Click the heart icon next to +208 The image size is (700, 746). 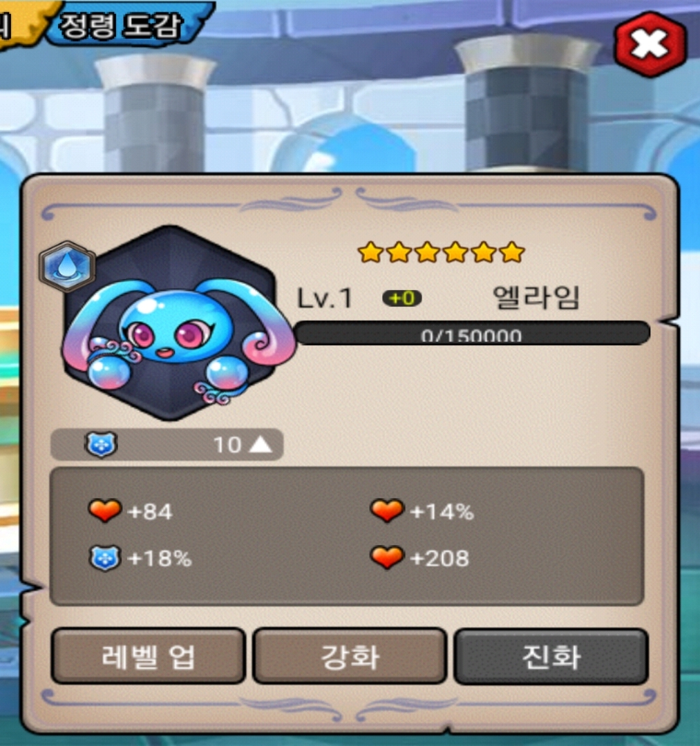point(387,557)
